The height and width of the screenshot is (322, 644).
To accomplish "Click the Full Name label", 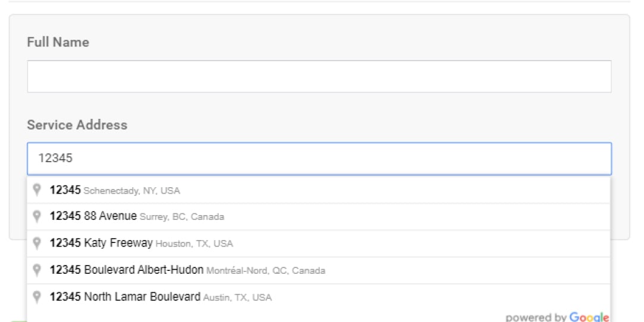I will click(x=58, y=42).
